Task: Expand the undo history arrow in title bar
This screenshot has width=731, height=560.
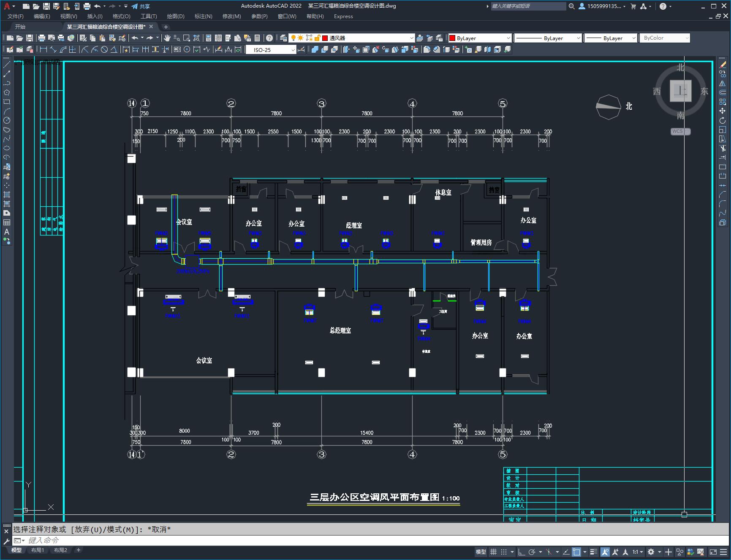Action: (104, 6)
